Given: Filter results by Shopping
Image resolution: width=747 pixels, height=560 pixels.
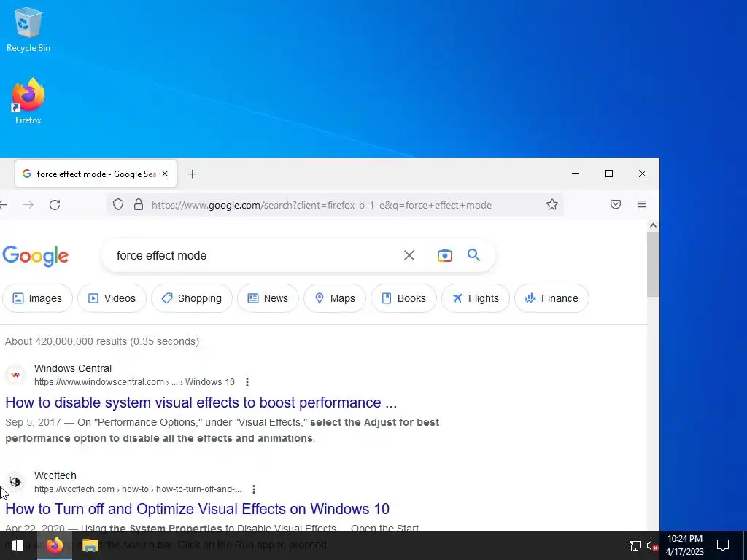Looking at the screenshot, I should point(192,298).
